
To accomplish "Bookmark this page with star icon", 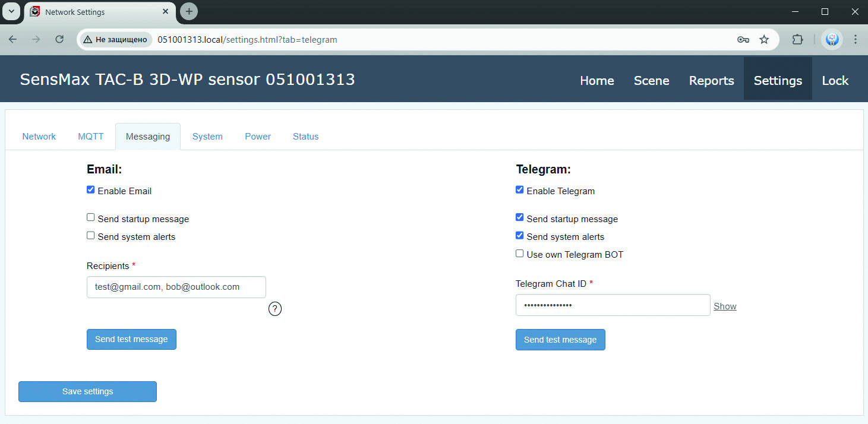I will point(764,40).
